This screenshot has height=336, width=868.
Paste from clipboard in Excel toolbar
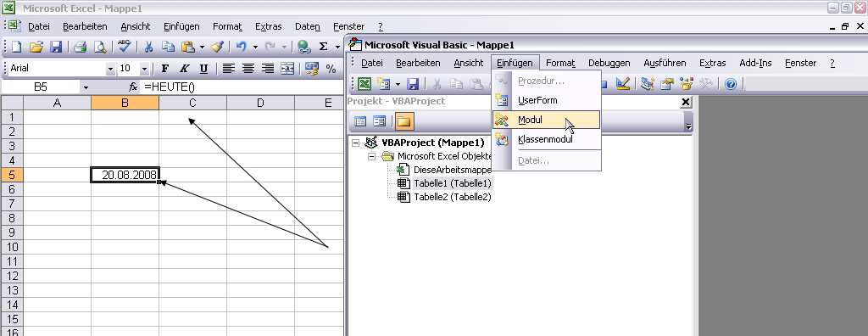[188, 48]
